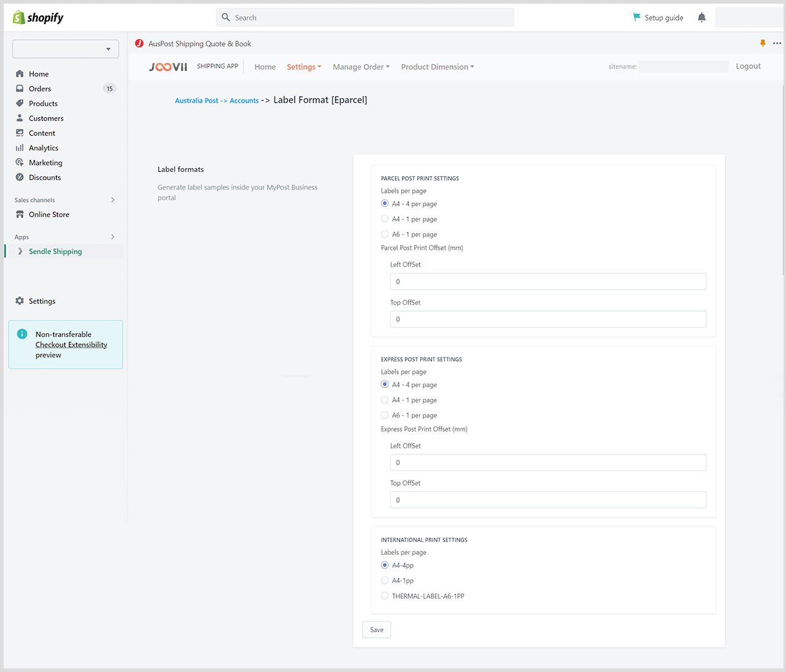Click the Marketing target icon
Screen dimensions: 786x672
point(20,163)
